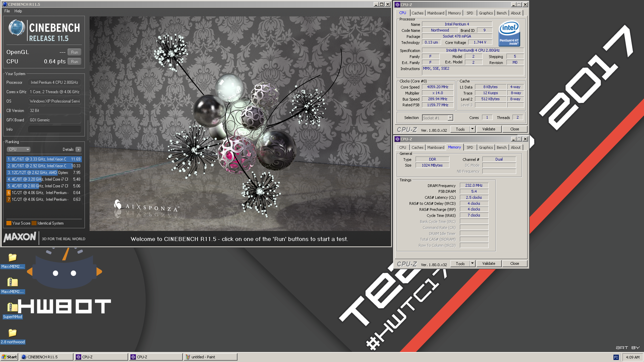Switch to Caches tab in lower CPU-Z

(x=417, y=147)
